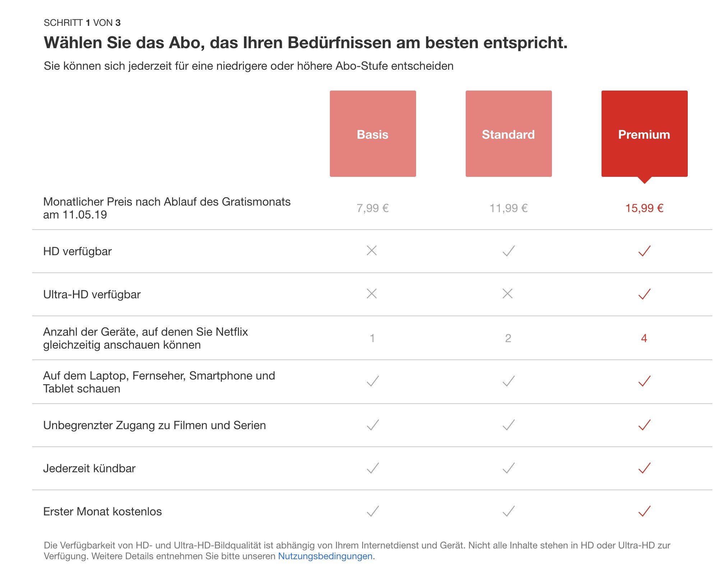Click the Standard price 11,99 €

tap(508, 208)
